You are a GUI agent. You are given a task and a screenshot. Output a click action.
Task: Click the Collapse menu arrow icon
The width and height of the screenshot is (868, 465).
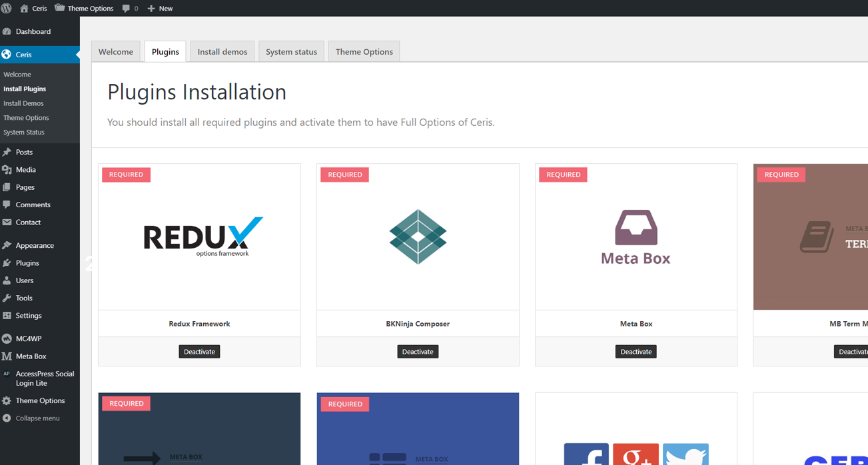pos(7,418)
